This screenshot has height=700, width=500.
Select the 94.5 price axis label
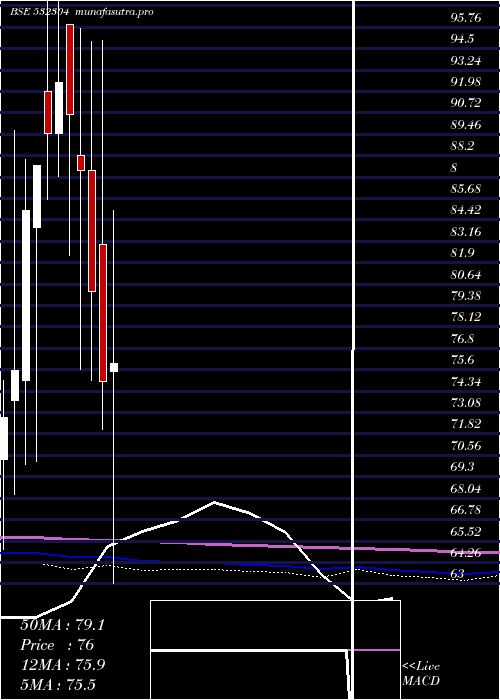(462, 39)
